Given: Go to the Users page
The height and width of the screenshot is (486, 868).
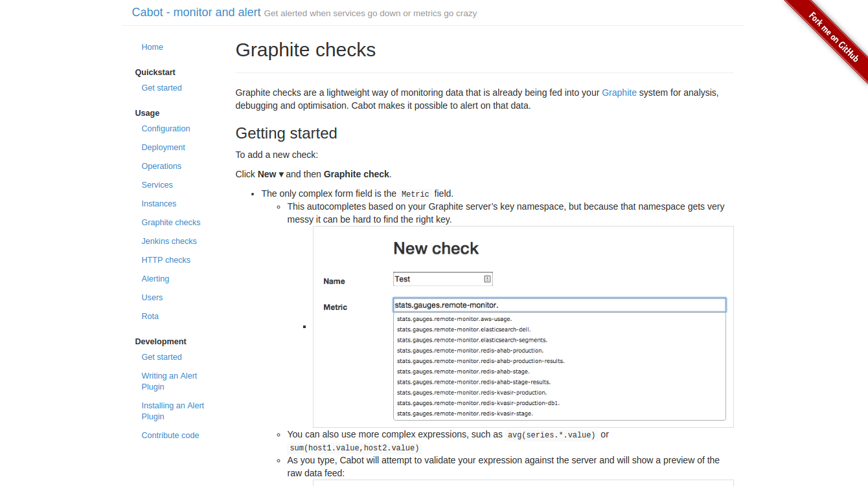Looking at the screenshot, I should (x=152, y=298).
